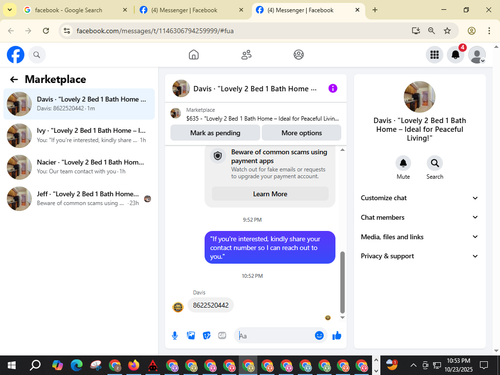500x375 pixels.
Task: Open the Facebook menu grid icon
Action: (x=434, y=55)
